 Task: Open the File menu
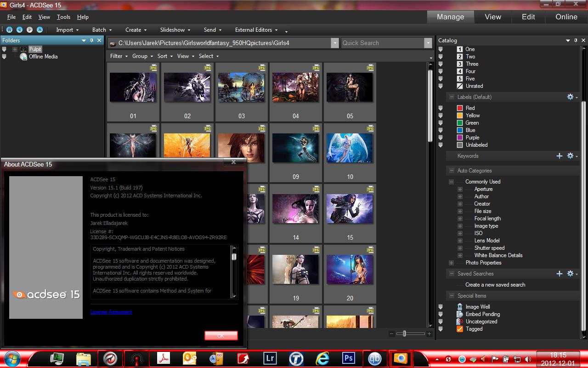click(11, 17)
